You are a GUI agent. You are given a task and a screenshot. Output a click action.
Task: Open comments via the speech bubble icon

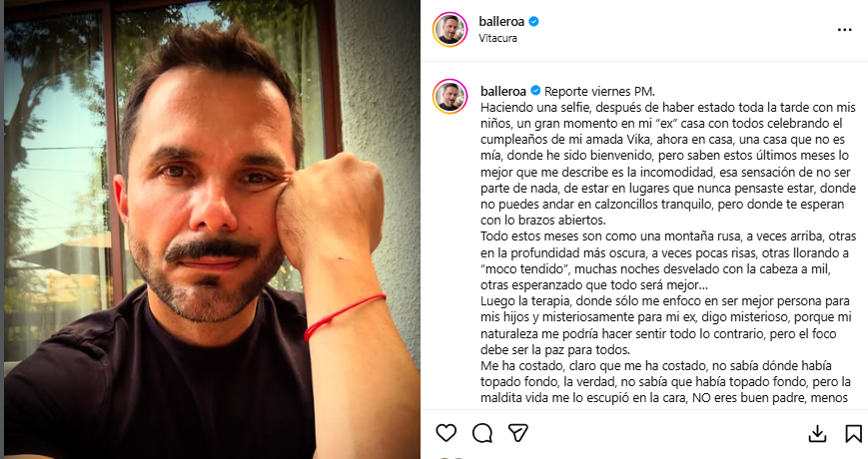(x=482, y=433)
